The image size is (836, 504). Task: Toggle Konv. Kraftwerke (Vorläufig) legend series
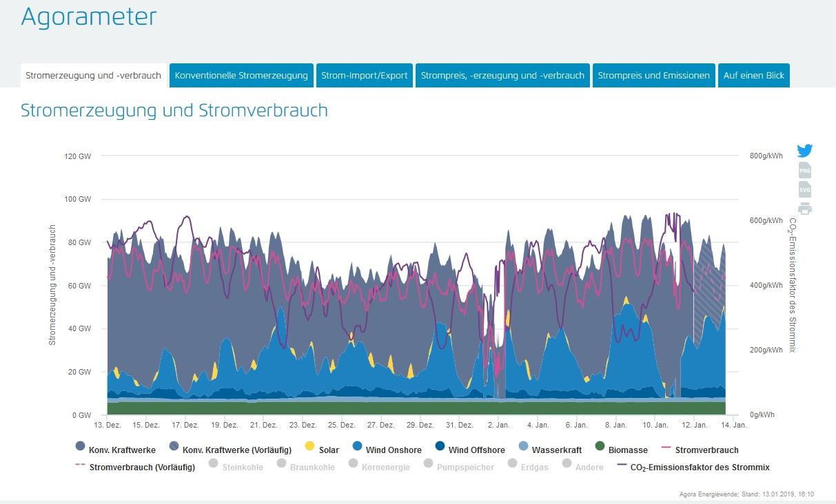tap(230, 450)
